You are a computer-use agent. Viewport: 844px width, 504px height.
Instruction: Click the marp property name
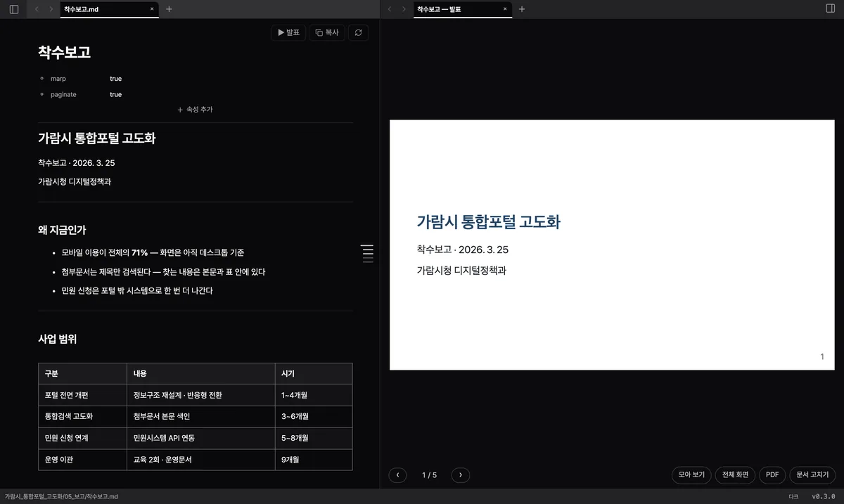coord(58,79)
